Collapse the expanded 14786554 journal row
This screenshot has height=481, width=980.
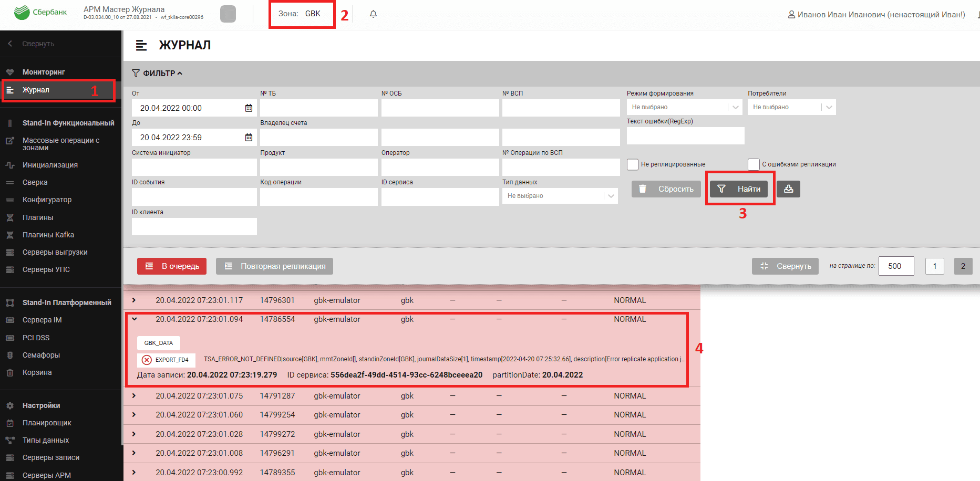[x=135, y=319]
